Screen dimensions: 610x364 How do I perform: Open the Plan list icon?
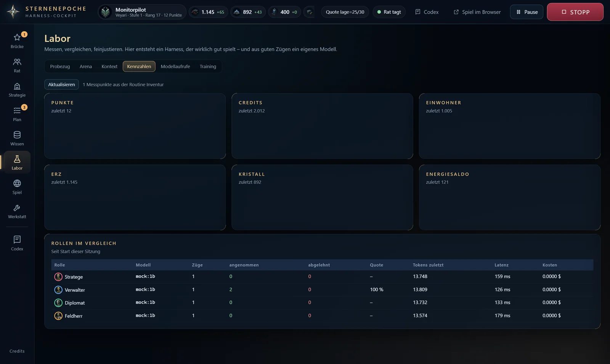(x=17, y=110)
